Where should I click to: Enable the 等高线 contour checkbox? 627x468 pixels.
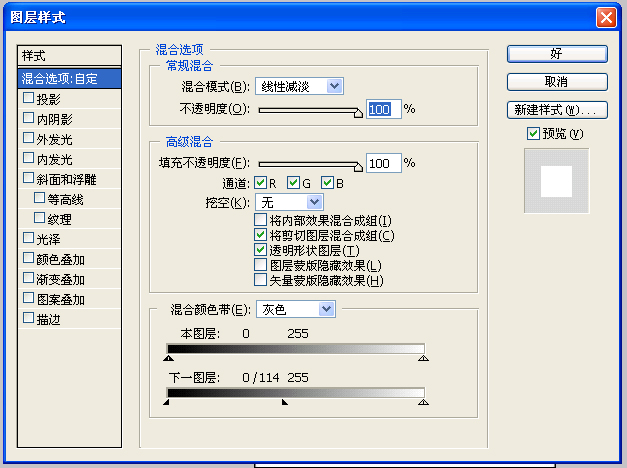click(39, 198)
